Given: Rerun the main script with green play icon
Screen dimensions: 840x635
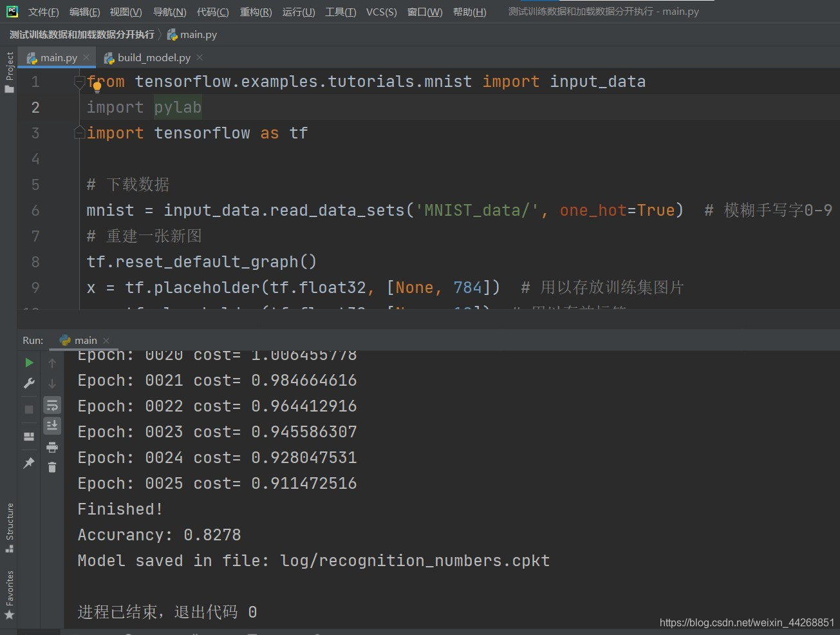Looking at the screenshot, I should pyautogui.click(x=29, y=362).
